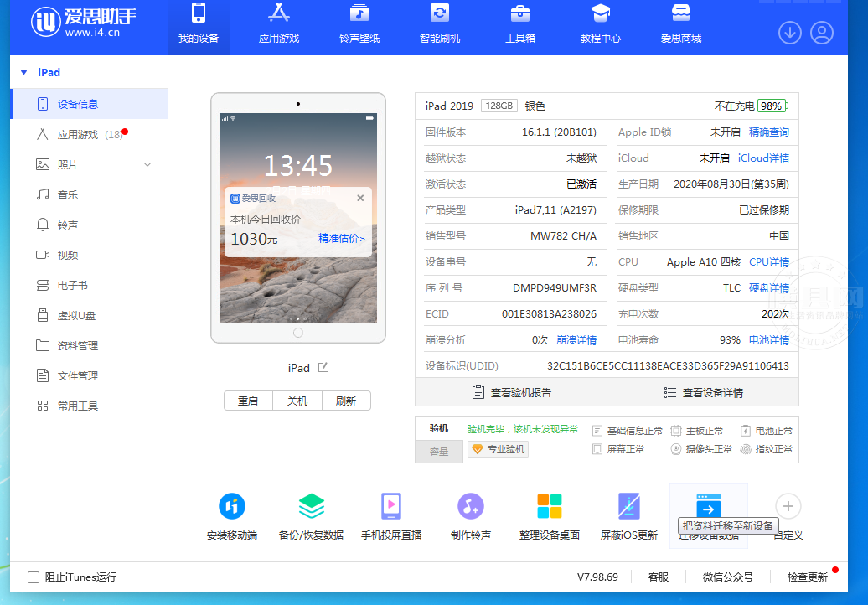The width and height of the screenshot is (868, 605).
Task: Click the 屏幕正常 status icon
Action: click(x=597, y=449)
